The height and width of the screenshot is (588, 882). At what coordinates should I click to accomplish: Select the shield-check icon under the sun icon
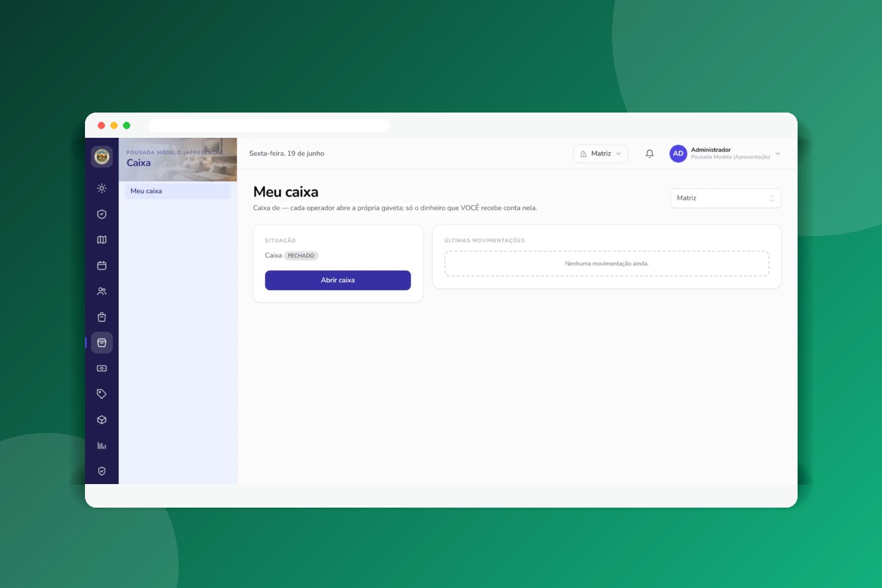(x=102, y=214)
